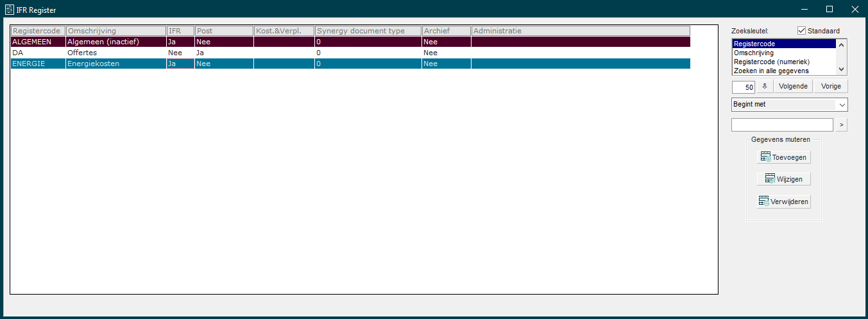Click the Verwijderen delete record button
The image size is (868, 319).
[783, 202]
